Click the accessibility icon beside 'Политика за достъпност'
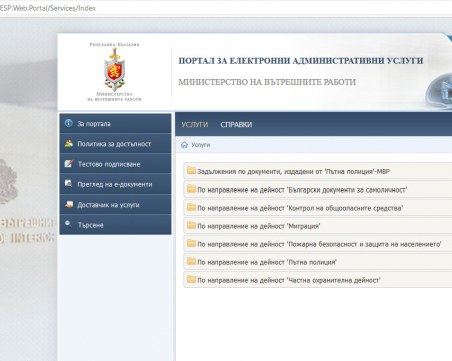 click(69, 143)
